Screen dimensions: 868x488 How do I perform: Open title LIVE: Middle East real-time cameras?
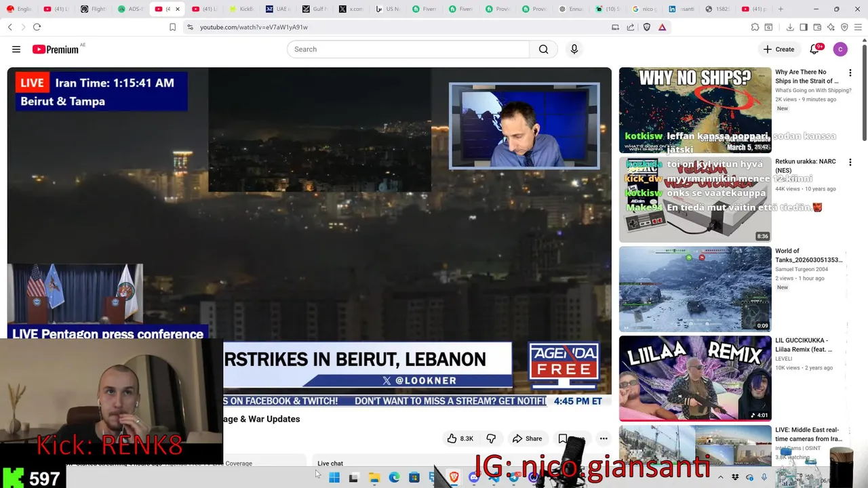click(808, 434)
